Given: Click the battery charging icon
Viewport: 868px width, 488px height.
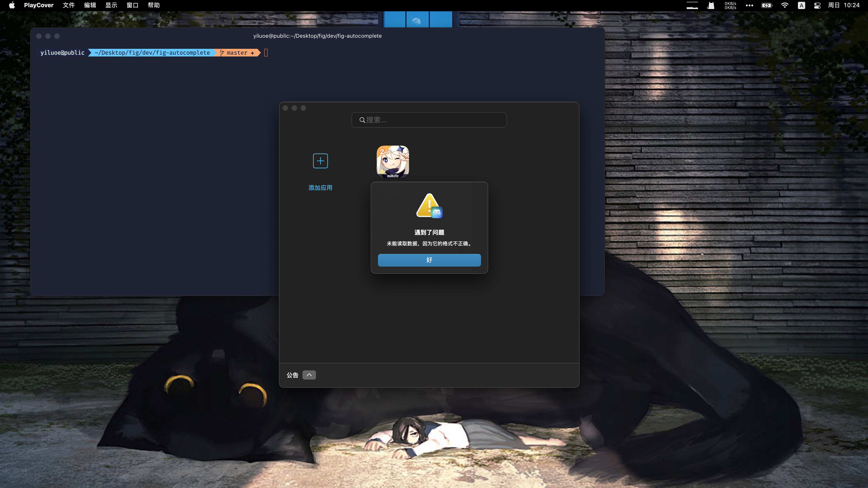Looking at the screenshot, I should (767, 5).
